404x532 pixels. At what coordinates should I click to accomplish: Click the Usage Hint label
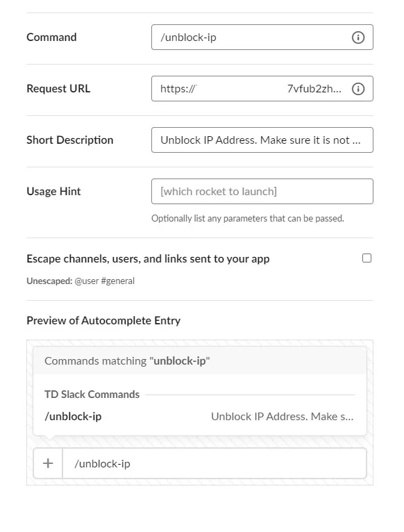[x=53, y=192]
